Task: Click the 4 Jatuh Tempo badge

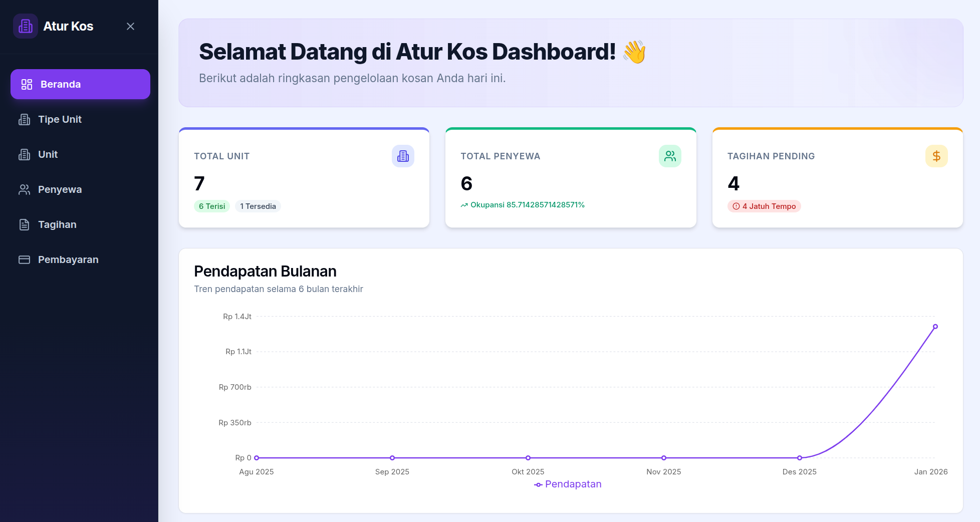Action: coord(764,206)
